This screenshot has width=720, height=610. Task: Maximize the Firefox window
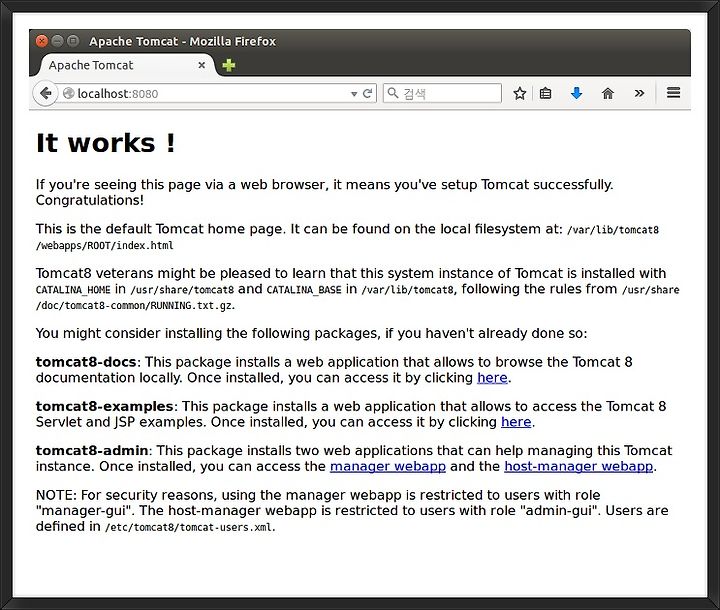pyautogui.click(x=73, y=41)
